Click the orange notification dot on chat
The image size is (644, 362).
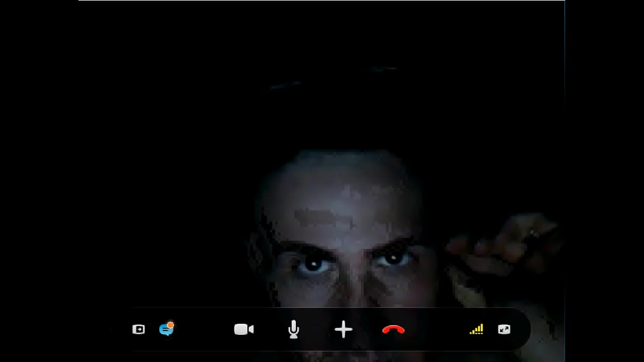(x=171, y=325)
